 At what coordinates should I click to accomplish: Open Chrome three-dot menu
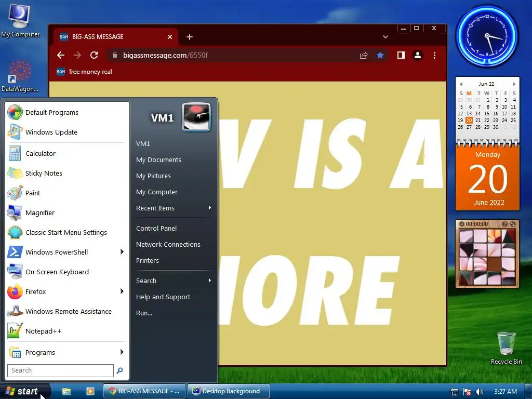pyautogui.click(x=435, y=55)
